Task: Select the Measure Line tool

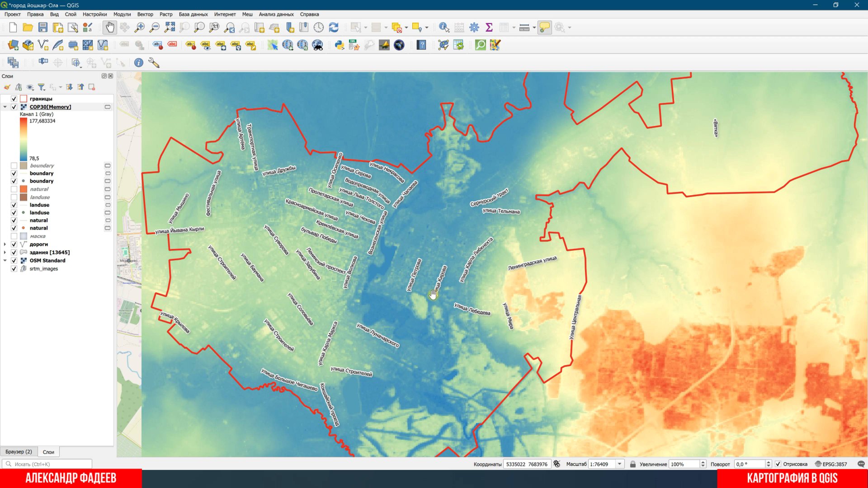Action: tap(524, 28)
